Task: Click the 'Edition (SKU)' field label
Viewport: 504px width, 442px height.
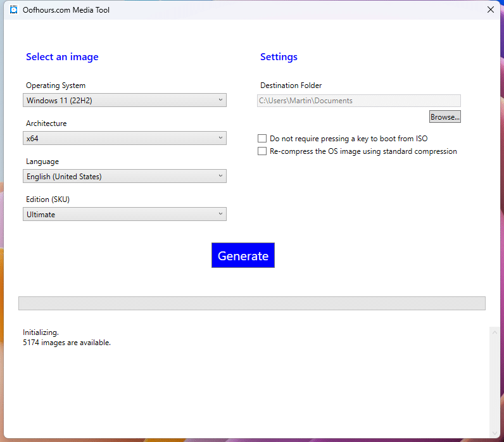Action: (47, 199)
